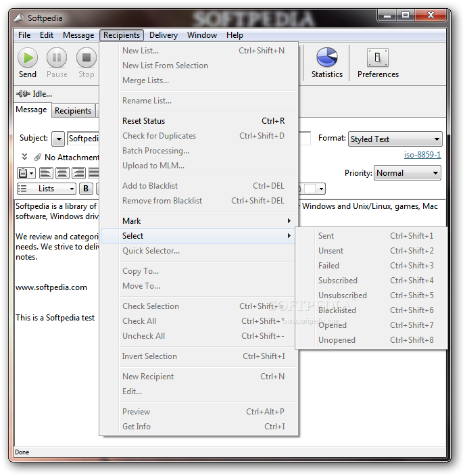Click Remove from Blacklist entry
Image resolution: width=465 pixels, height=476 pixels.
pos(199,201)
